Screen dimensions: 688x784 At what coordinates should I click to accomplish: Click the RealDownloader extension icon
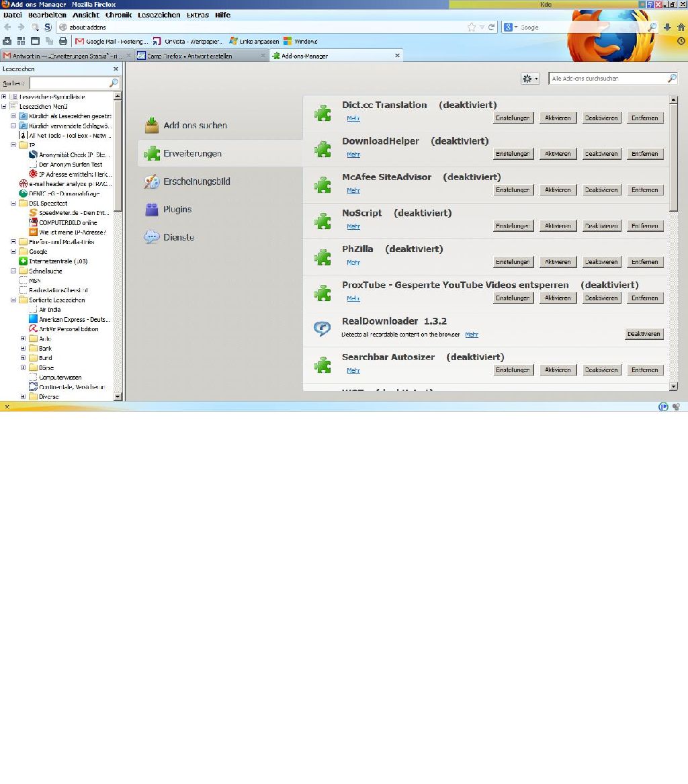[x=322, y=329]
